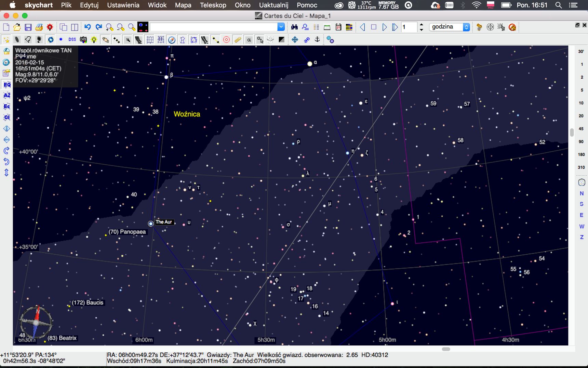The image size is (588, 368).
Task: Switch to galactic Gl coordinates
Action: [x=6, y=117]
